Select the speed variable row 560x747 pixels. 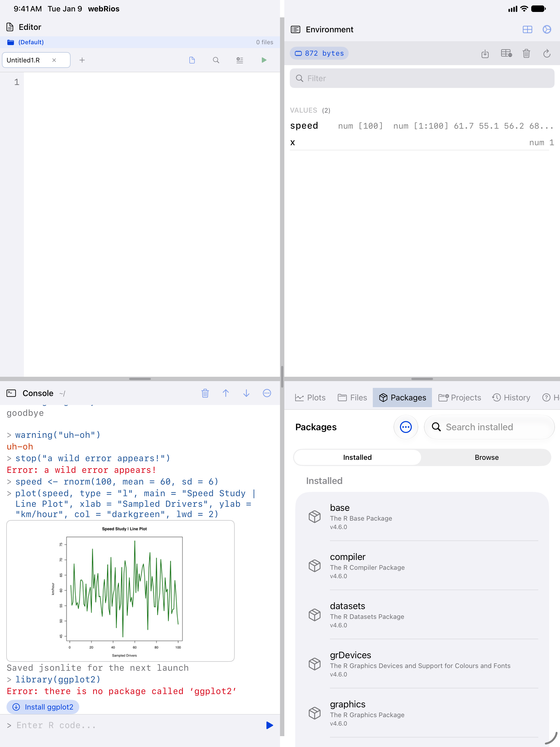(x=422, y=126)
